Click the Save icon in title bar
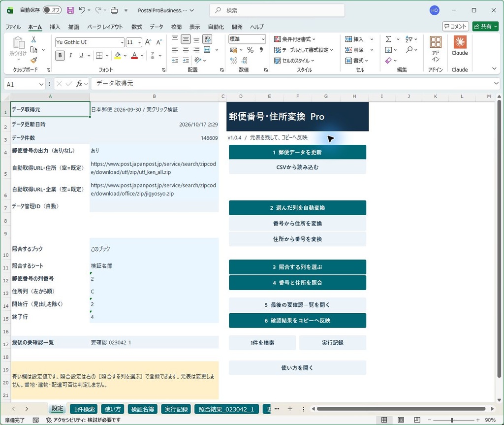504x425 pixels. point(70,10)
